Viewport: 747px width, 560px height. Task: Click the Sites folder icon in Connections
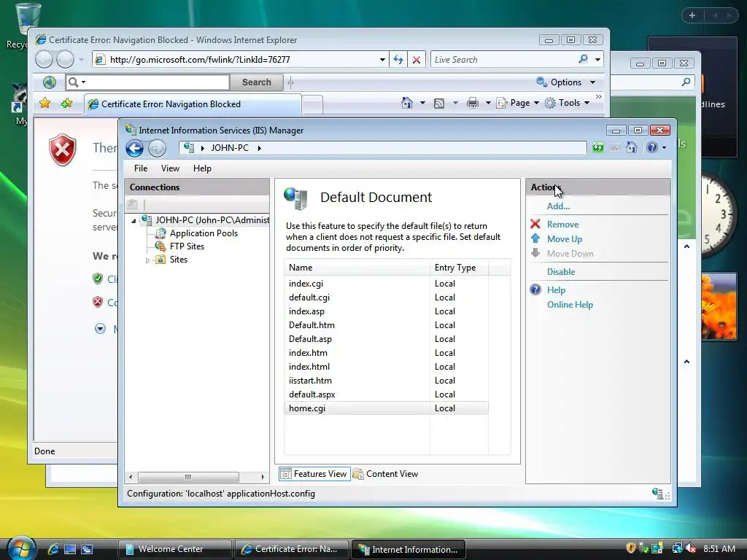pos(160,260)
